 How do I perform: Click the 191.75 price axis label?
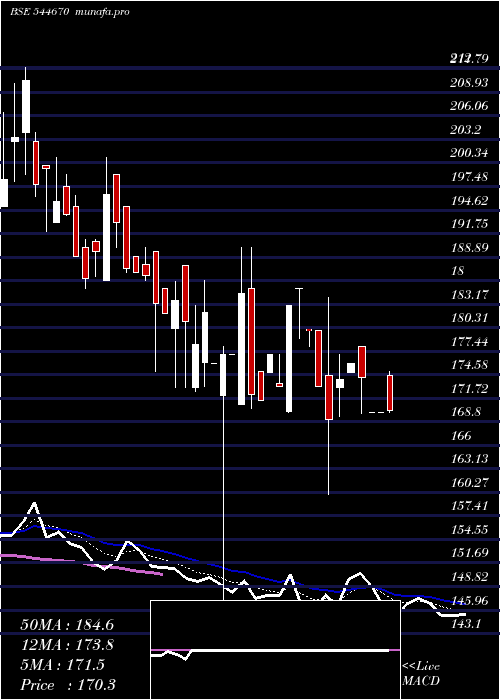click(x=469, y=224)
